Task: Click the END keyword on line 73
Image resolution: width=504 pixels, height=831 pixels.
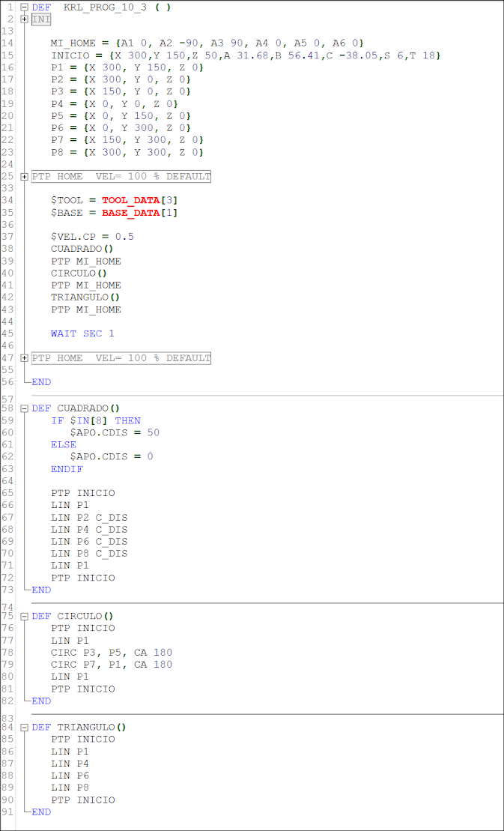Action: [x=41, y=590]
